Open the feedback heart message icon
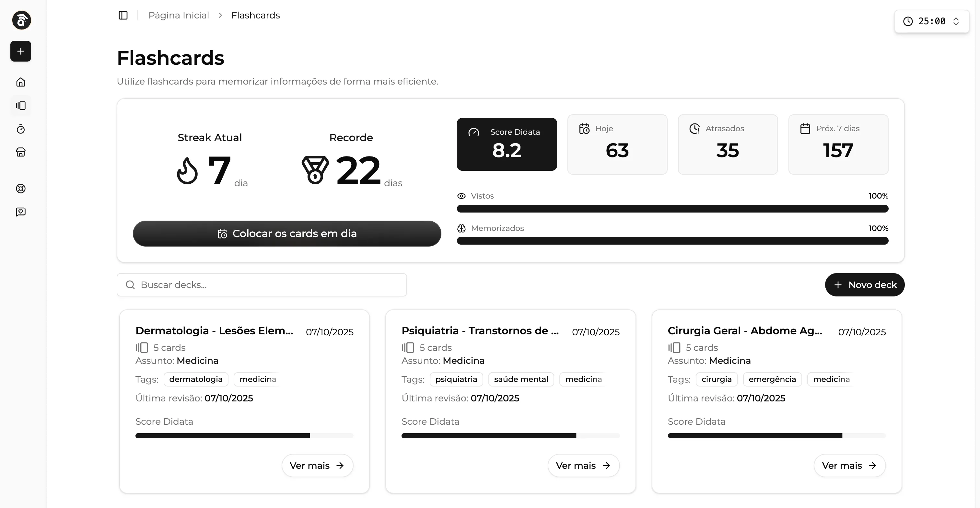 [x=20, y=212]
